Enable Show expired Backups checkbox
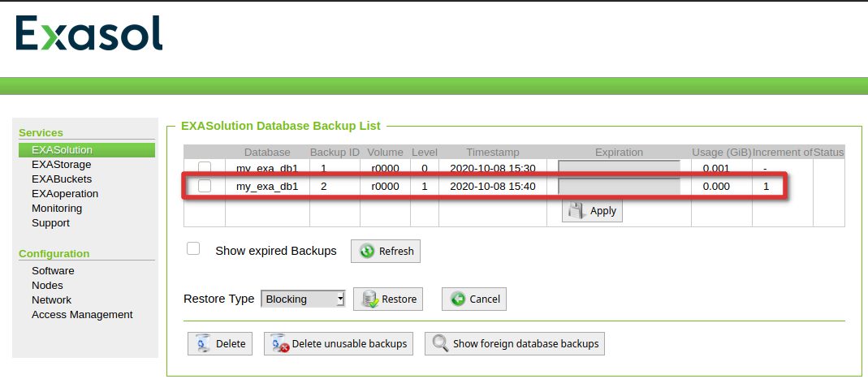The height and width of the screenshot is (379, 868). pyautogui.click(x=193, y=248)
